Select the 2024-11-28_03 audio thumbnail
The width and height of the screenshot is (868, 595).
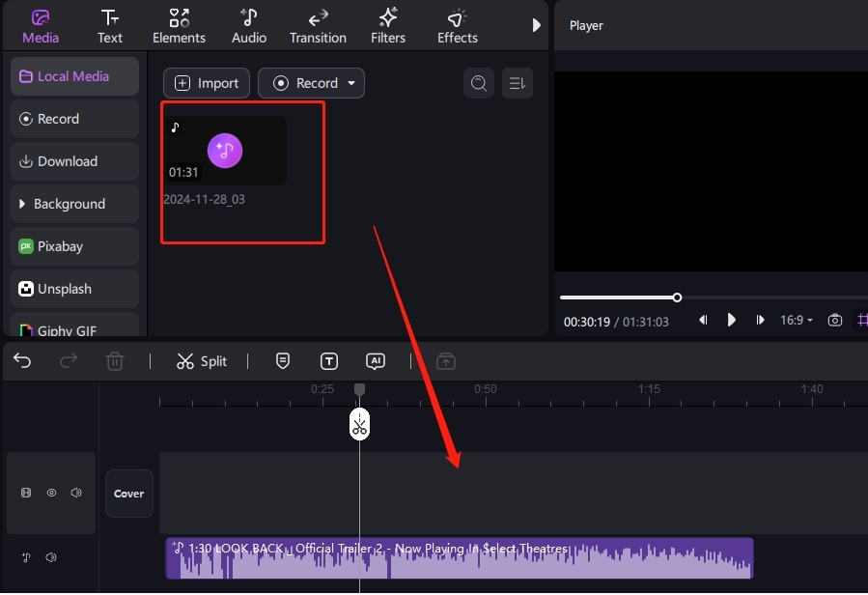click(x=225, y=151)
